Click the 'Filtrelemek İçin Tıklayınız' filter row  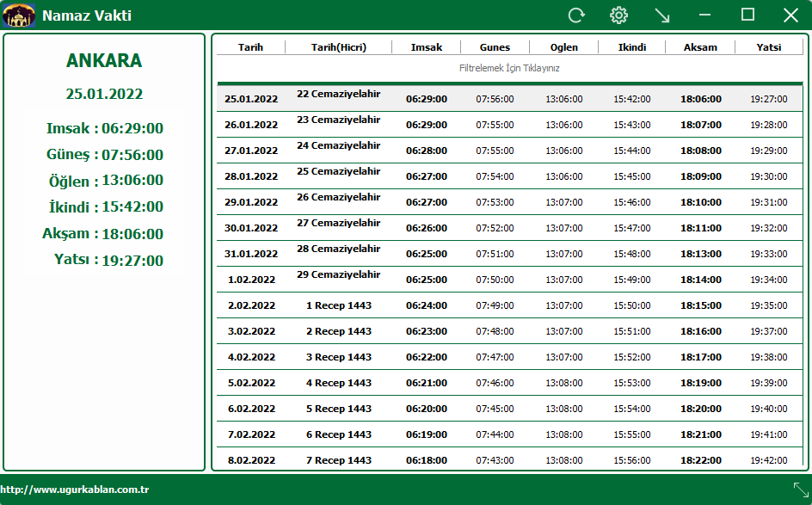pos(509,68)
